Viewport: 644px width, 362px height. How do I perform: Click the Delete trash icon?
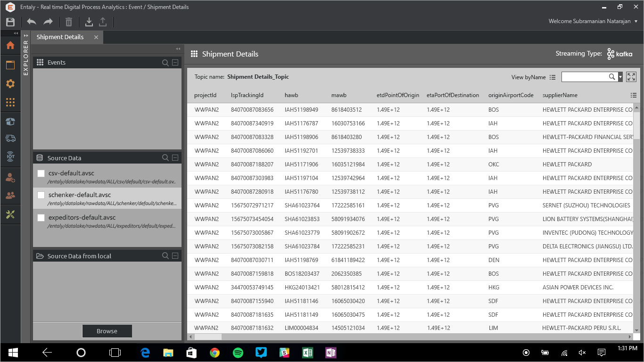(69, 22)
